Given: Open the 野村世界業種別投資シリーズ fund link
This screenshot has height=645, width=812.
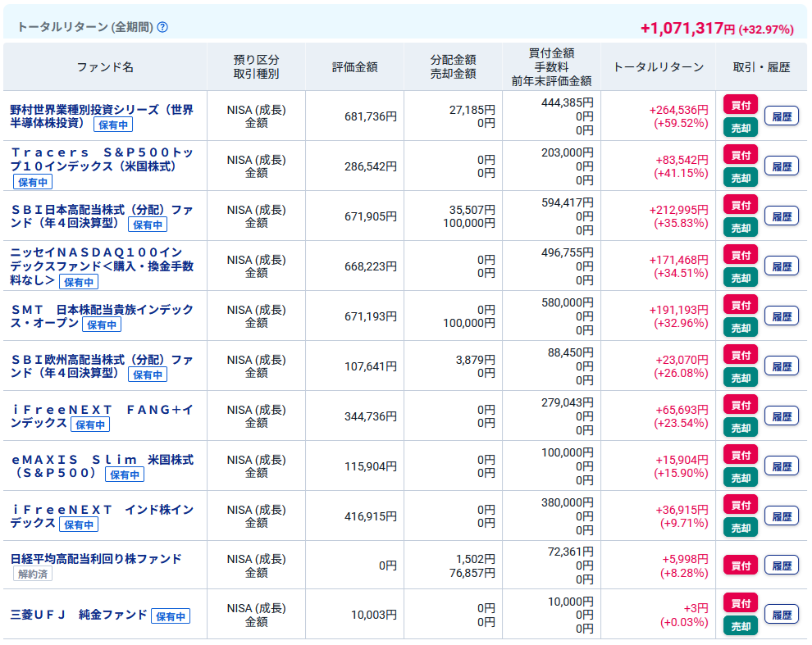Looking at the screenshot, I should 102,116.
